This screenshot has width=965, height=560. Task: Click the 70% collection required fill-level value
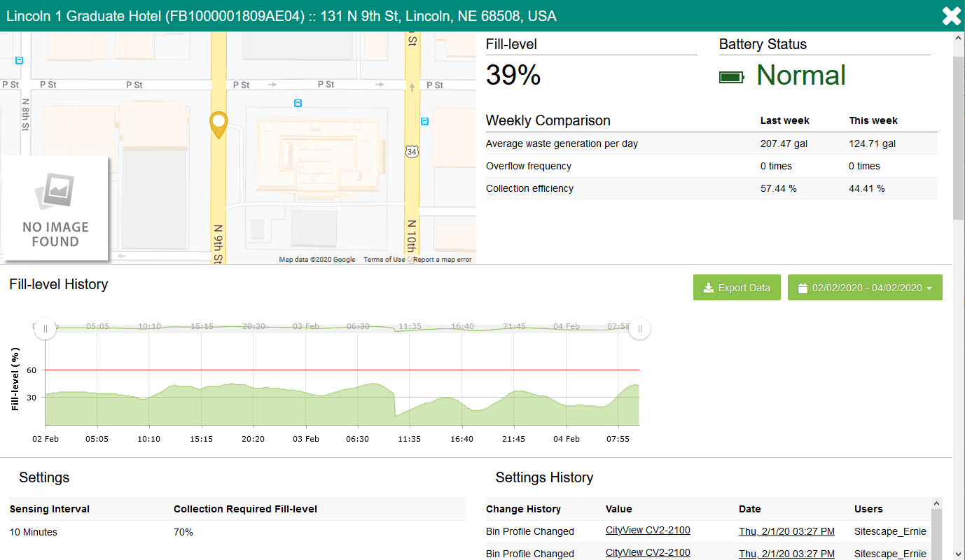point(183,532)
